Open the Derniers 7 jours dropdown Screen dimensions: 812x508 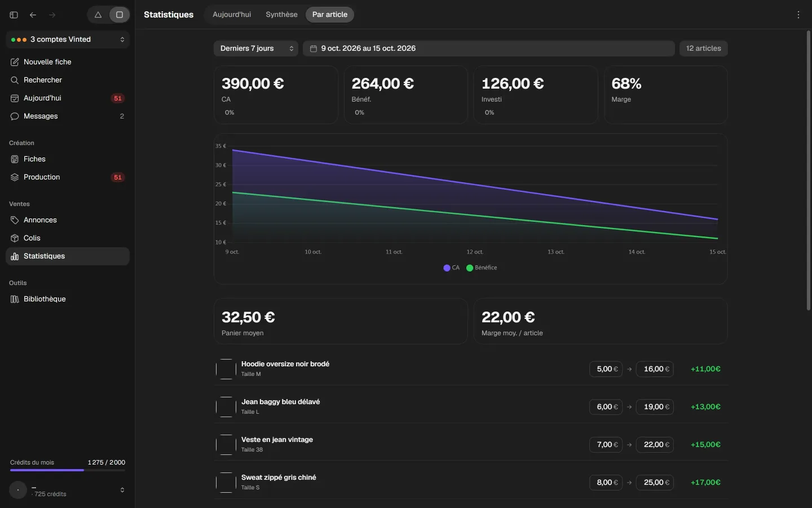256,49
